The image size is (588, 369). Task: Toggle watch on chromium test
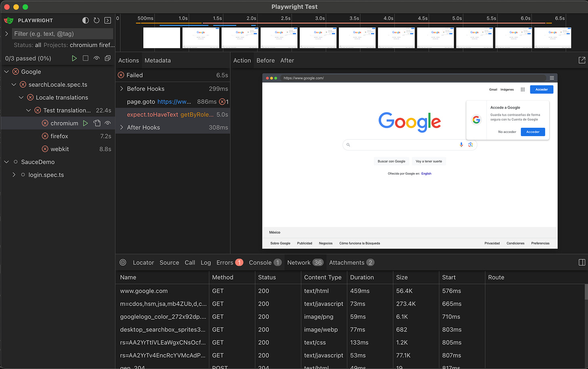(108, 123)
